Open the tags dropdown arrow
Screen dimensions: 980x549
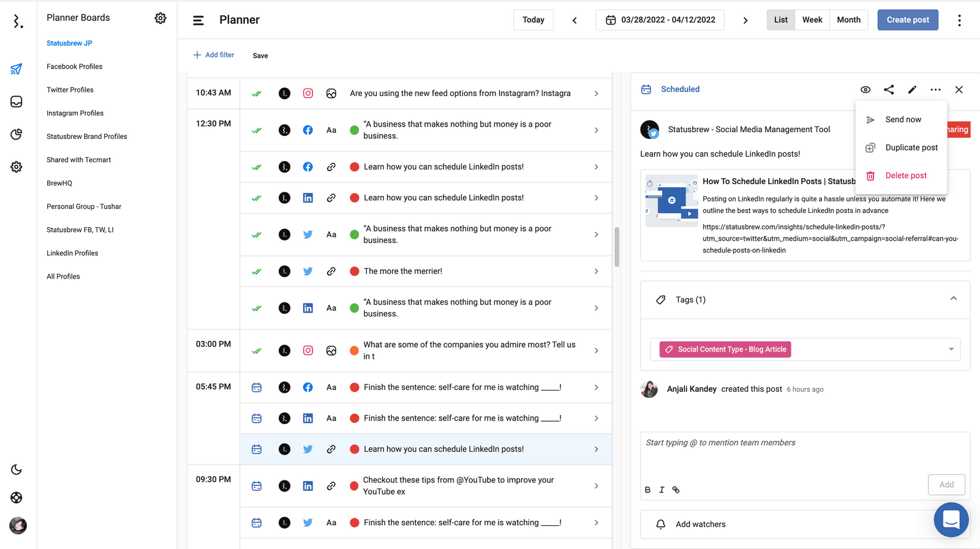[x=951, y=349]
